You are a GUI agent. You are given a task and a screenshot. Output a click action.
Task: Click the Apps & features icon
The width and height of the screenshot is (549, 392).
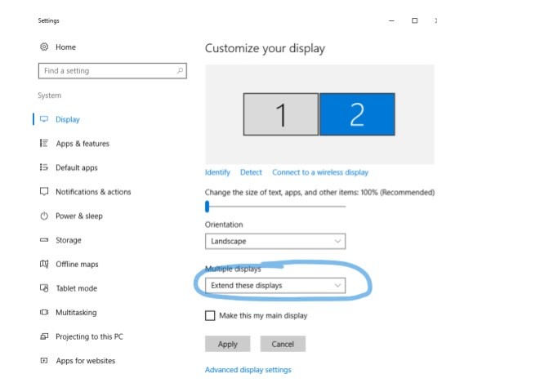44,144
